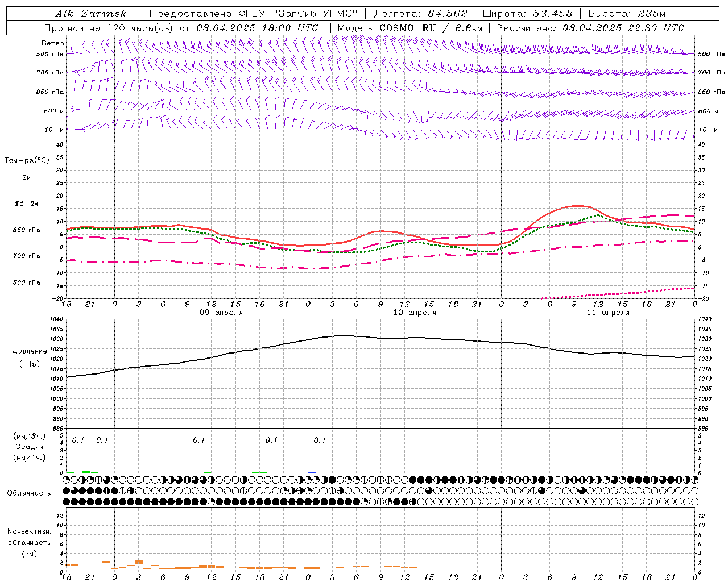Click the 850 гПа line sample in temperature legend
Image resolution: width=728 pixels, height=582 pixels.
point(26,236)
